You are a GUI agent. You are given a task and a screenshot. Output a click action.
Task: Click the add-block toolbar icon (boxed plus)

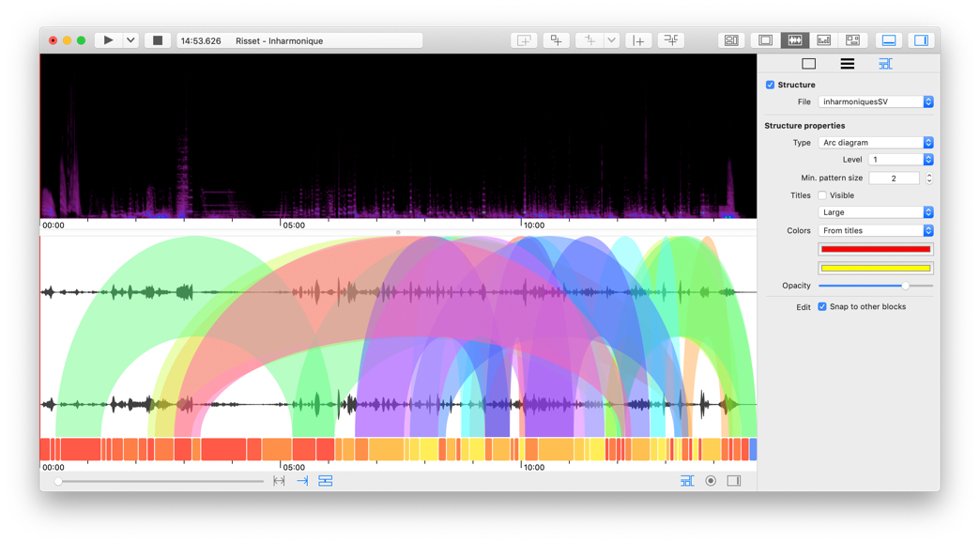pyautogui.click(x=524, y=40)
